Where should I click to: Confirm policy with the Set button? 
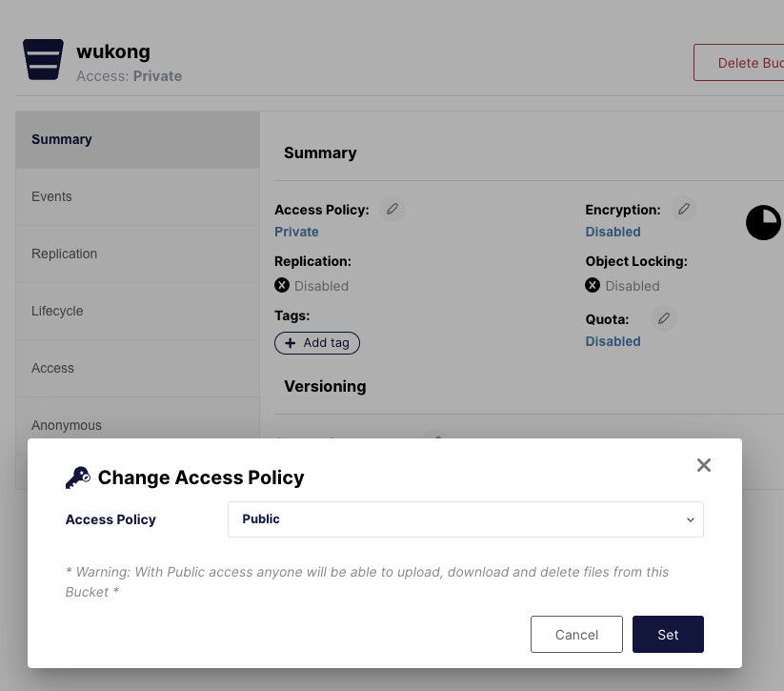tap(668, 635)
